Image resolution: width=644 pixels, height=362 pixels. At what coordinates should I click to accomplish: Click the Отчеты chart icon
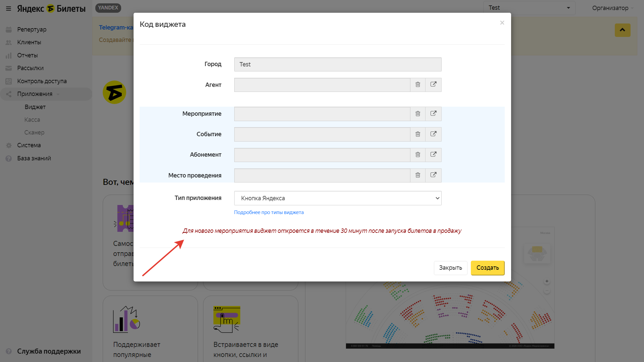(x=9, y=55)
